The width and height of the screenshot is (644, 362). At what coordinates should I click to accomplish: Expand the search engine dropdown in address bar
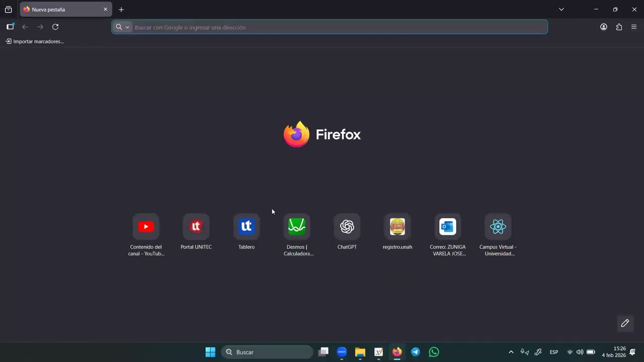(x=122, y=27)
